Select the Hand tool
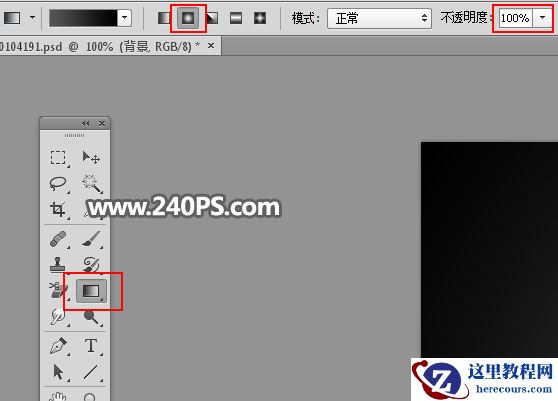The width and height of the screenshot is (558, 401). click(x=58, y=396)
